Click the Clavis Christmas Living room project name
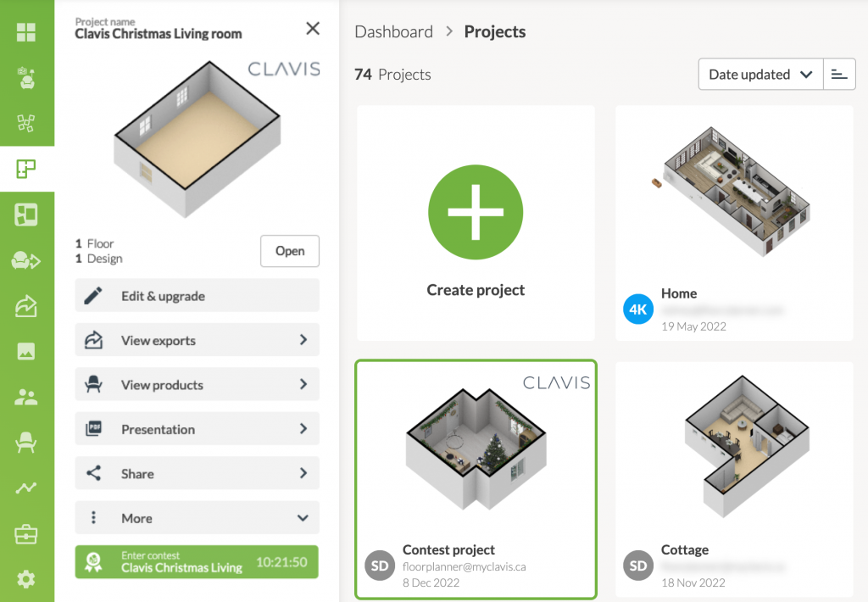The height and width of the screenshot is (602, 868). [159, 34]
